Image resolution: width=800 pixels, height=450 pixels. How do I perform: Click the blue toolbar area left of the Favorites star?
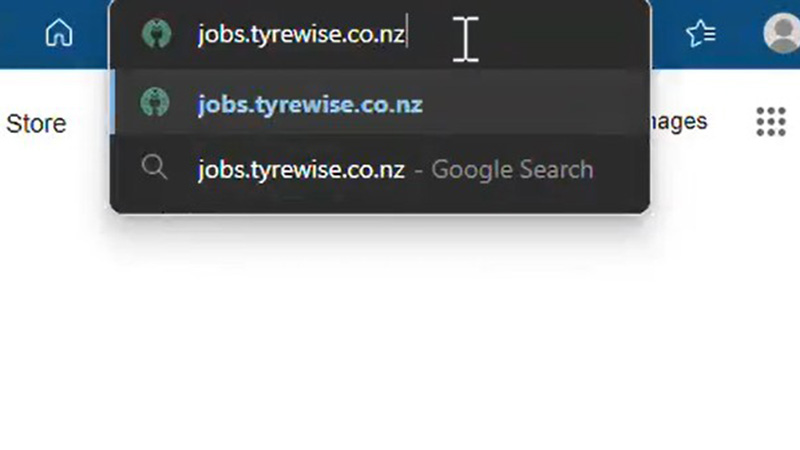667,34
